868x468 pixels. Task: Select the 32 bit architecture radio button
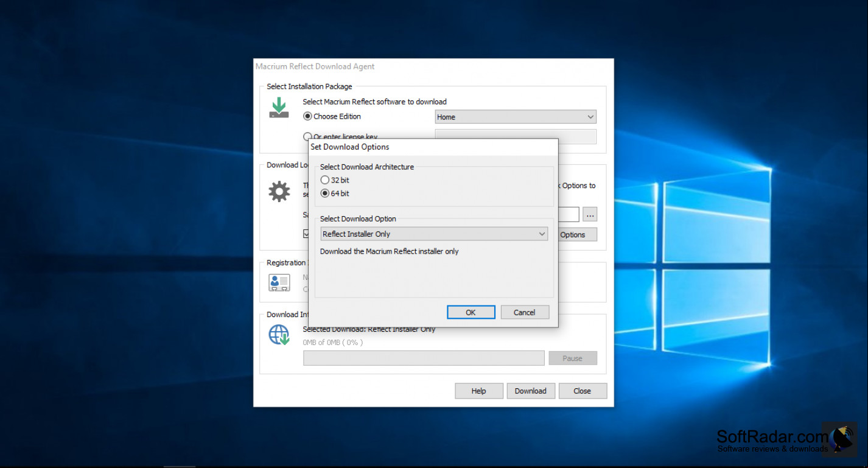coord(325,180)
